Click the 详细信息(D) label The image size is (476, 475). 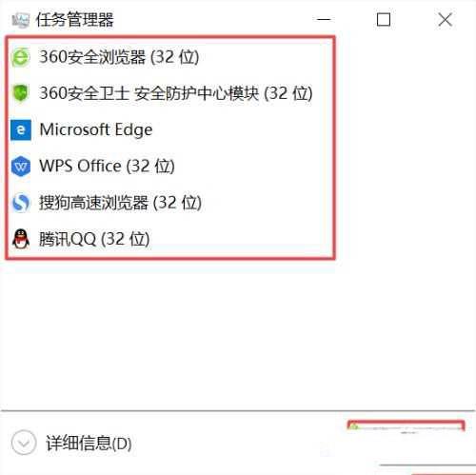(x=89, y=443)
